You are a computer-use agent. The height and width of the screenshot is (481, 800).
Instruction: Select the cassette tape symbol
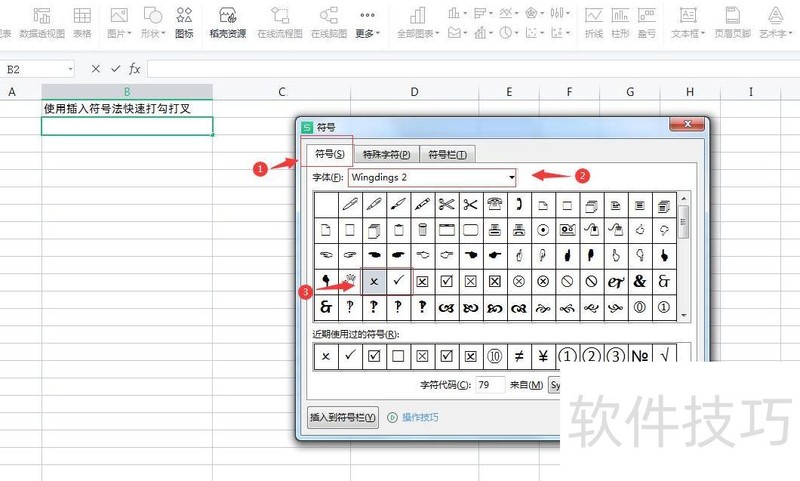pyautogui.click(x=567, y=230)
